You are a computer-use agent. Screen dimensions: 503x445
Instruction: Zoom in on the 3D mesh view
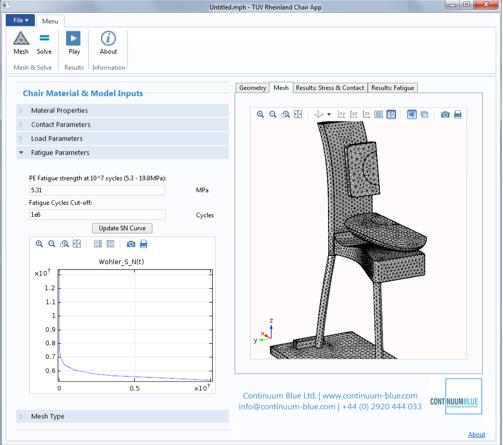coord(260,115)
